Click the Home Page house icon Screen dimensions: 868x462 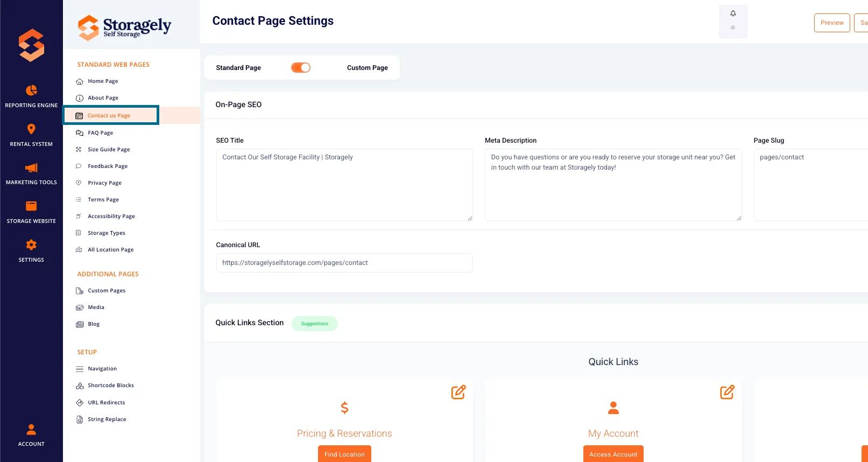pos(80,81)
